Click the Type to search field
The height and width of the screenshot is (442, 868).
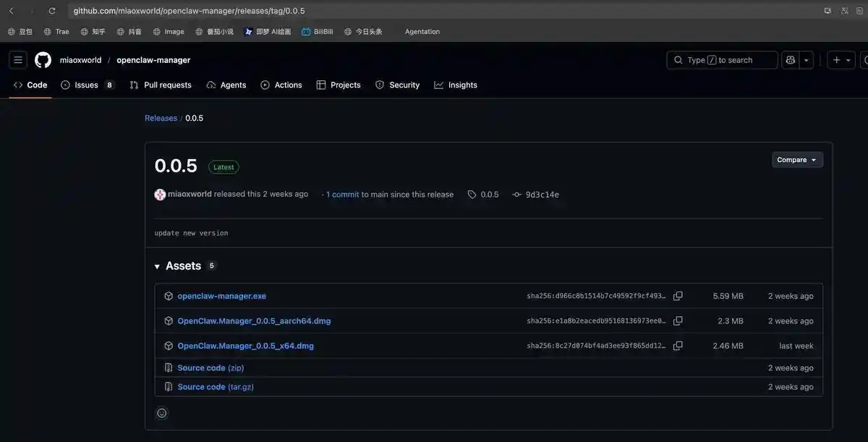pyautogui.click(x=722, y=60)
